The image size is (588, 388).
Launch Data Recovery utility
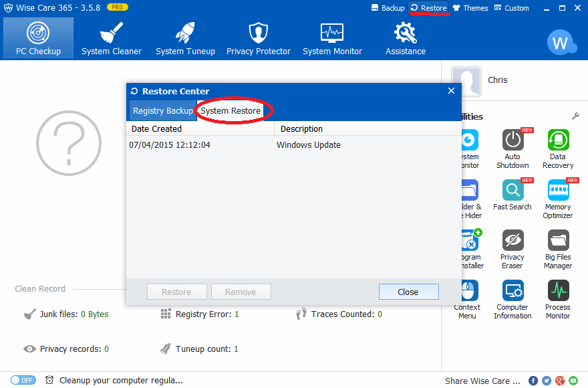(x=558, y=149)
